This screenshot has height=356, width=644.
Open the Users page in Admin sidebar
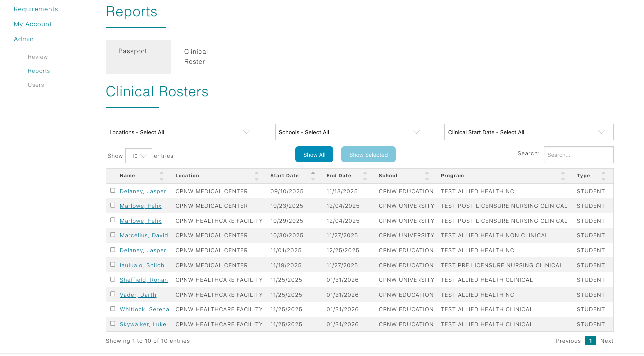(x=36, y=85)
